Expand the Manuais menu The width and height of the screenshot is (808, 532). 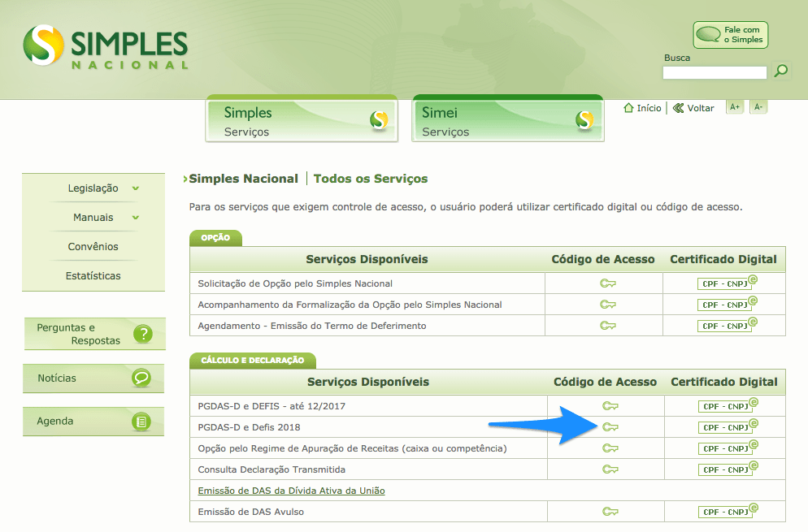click(92, 217)
